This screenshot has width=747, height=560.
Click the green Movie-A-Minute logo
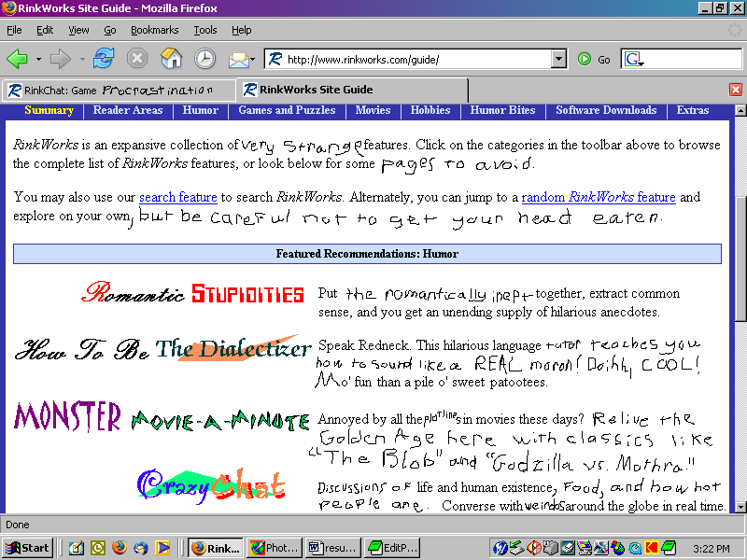click(220, 421)
